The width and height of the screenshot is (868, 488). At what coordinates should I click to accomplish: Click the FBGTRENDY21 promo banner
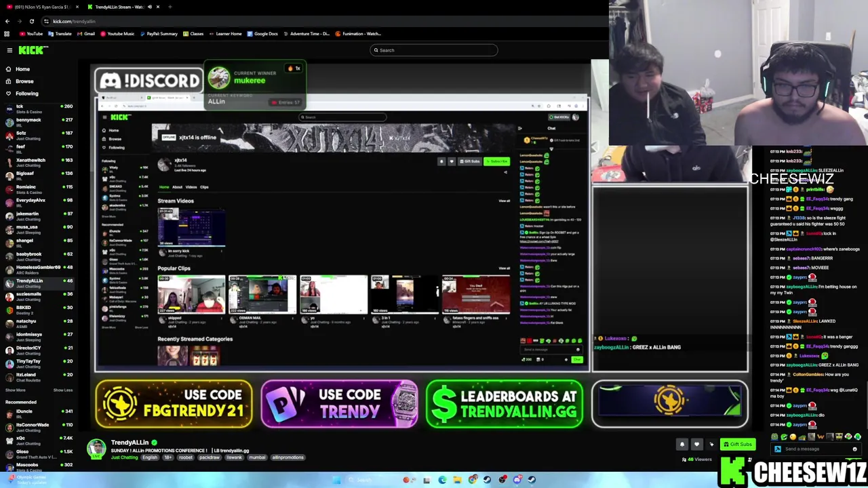174,404
